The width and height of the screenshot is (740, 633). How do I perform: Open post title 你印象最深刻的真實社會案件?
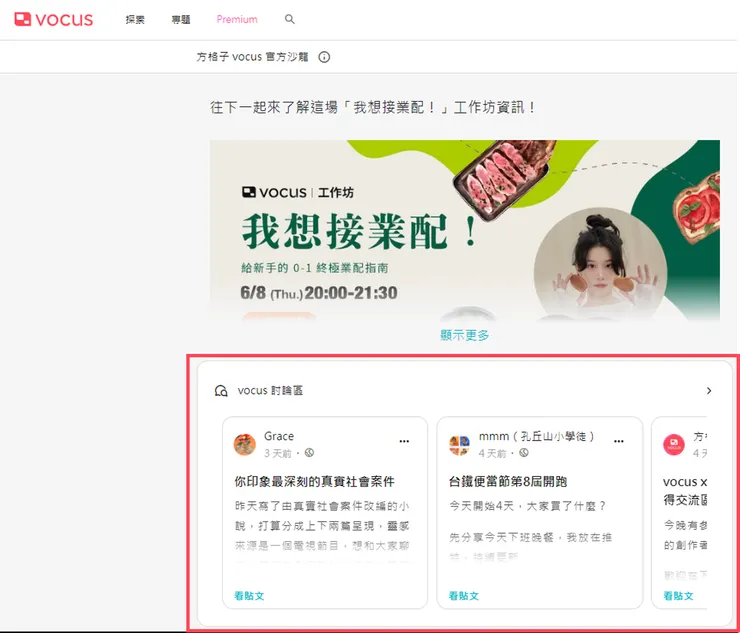(314, 481)
